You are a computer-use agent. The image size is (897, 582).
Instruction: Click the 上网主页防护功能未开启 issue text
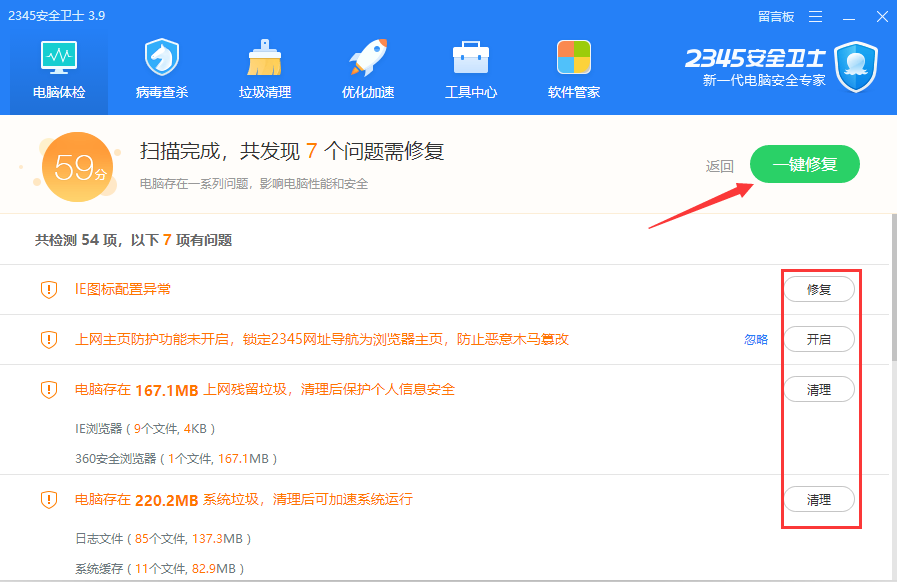[x=322, y=339]
